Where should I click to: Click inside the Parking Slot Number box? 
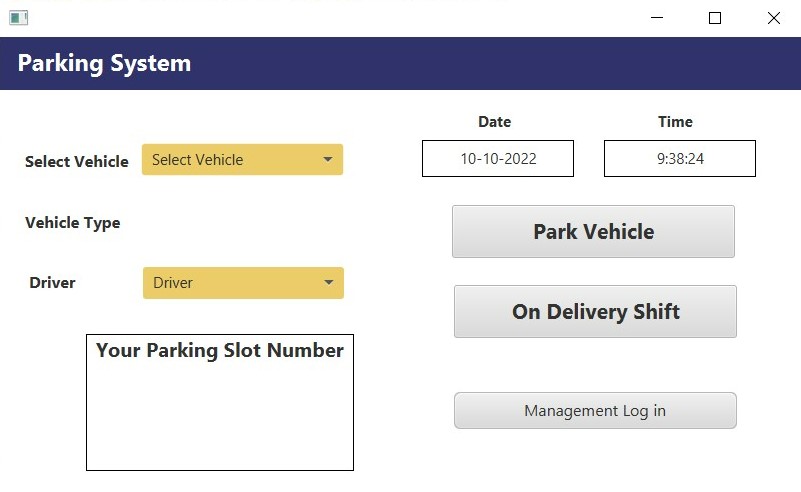[x=220, y=415]
